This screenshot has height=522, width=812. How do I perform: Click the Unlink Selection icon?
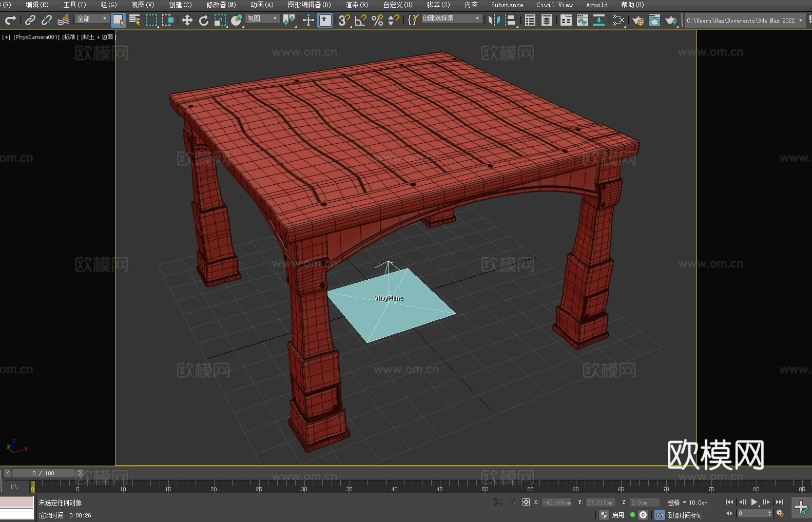[47, 20]
